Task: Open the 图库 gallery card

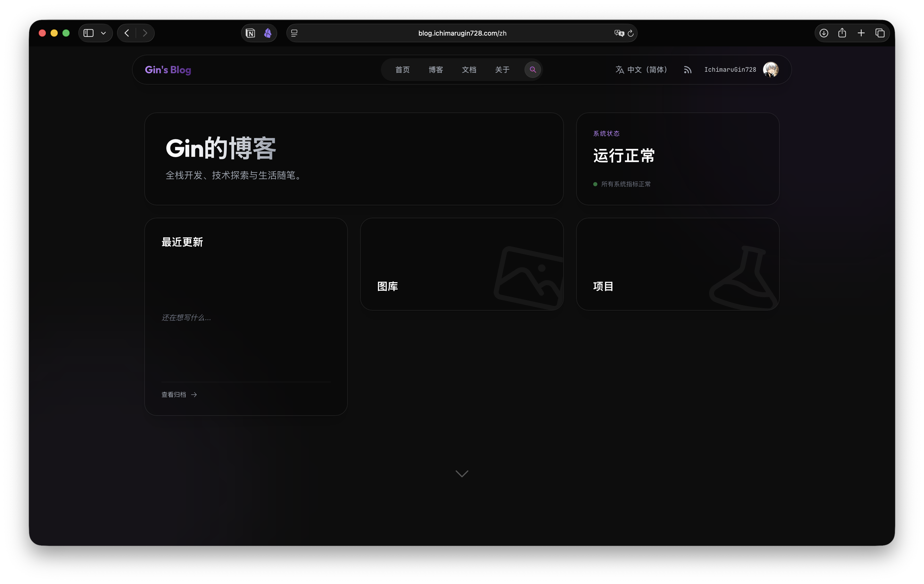Action: [462, 264]
